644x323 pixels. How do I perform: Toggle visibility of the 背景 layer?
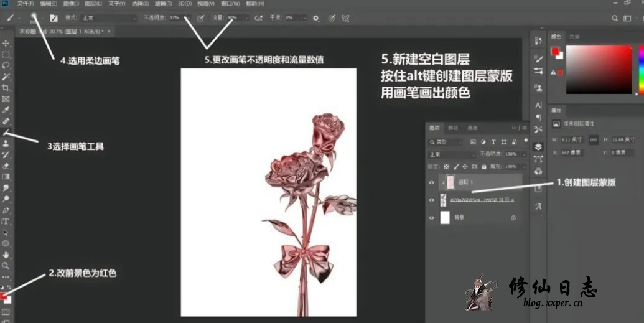(x=432, y=218)
